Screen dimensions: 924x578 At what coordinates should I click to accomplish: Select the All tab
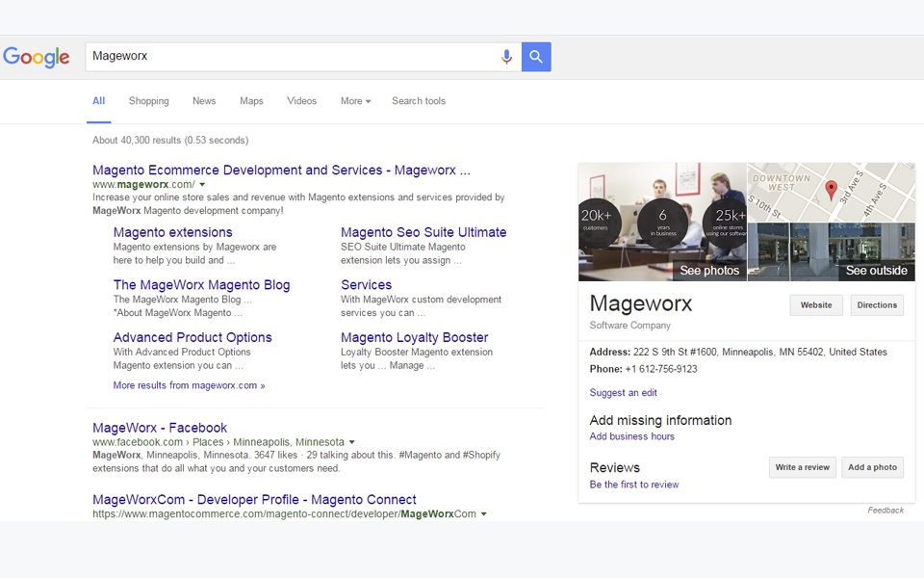tap(98, 101)
